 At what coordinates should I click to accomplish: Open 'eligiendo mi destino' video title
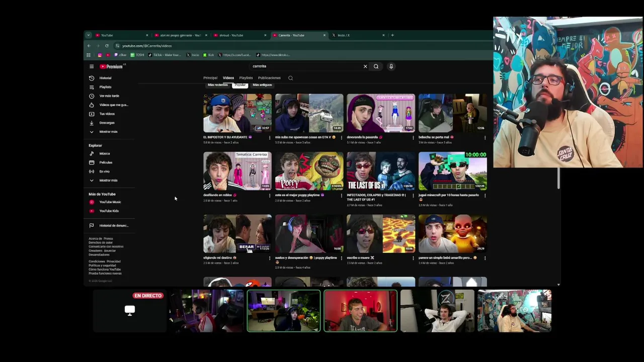[x=220, y=258]
